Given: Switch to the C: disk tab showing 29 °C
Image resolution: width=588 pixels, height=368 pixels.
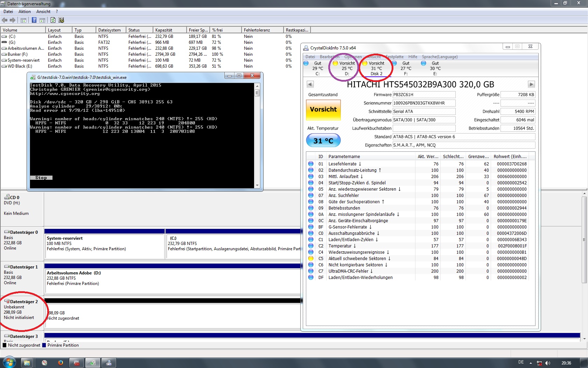Looking at the screenshot, I should pyautogui.click(x=317, y=68).
